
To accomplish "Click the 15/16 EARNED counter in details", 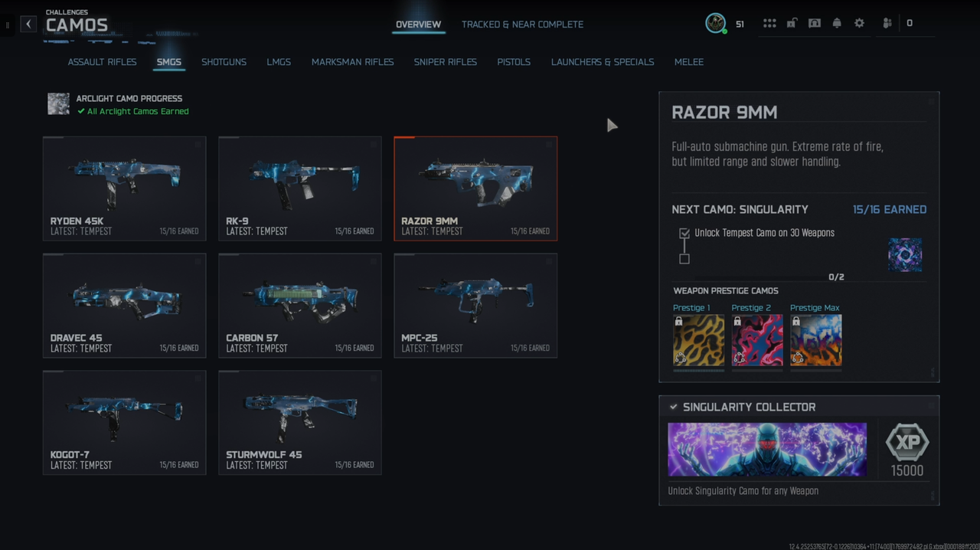I will pos(890,209).
